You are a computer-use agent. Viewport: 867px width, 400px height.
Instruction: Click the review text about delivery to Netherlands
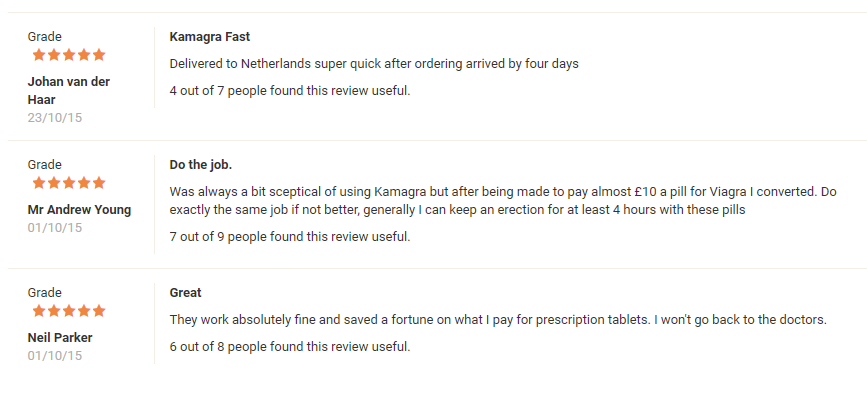[374, 64]
